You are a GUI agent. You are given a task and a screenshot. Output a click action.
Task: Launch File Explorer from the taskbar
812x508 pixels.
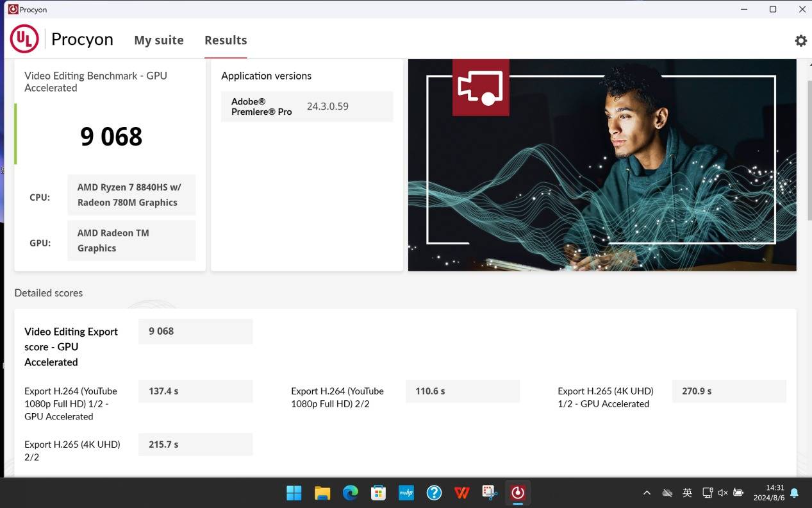point(322,493)
